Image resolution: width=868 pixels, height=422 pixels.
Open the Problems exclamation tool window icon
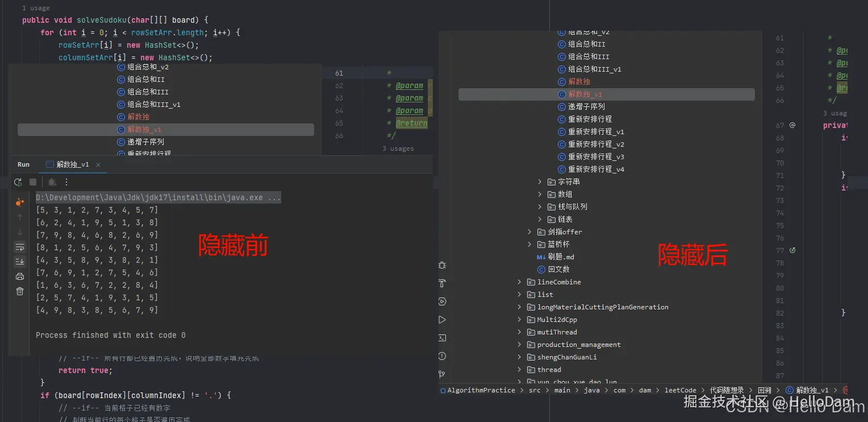click(x=443, y=356)
